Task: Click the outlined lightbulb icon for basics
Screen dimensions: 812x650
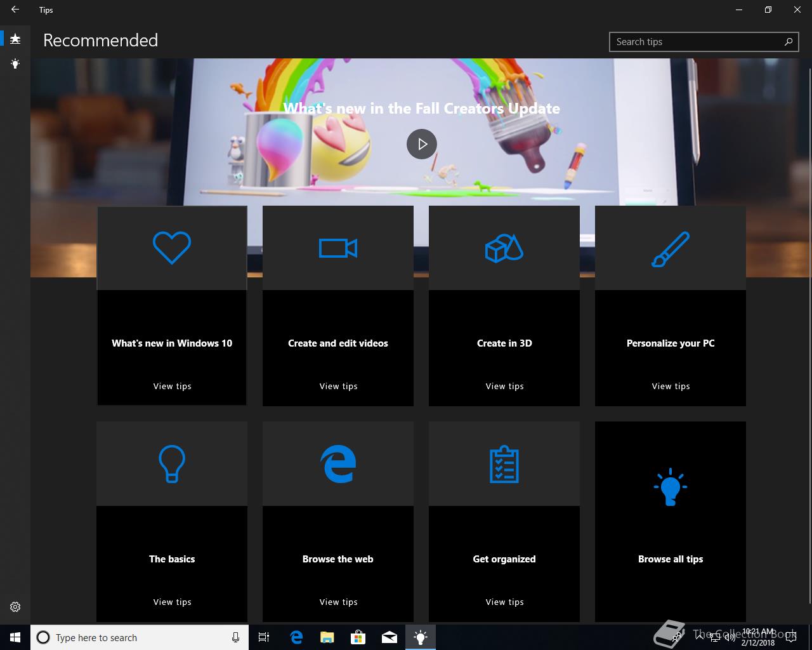Action: (x=172, y=464)
